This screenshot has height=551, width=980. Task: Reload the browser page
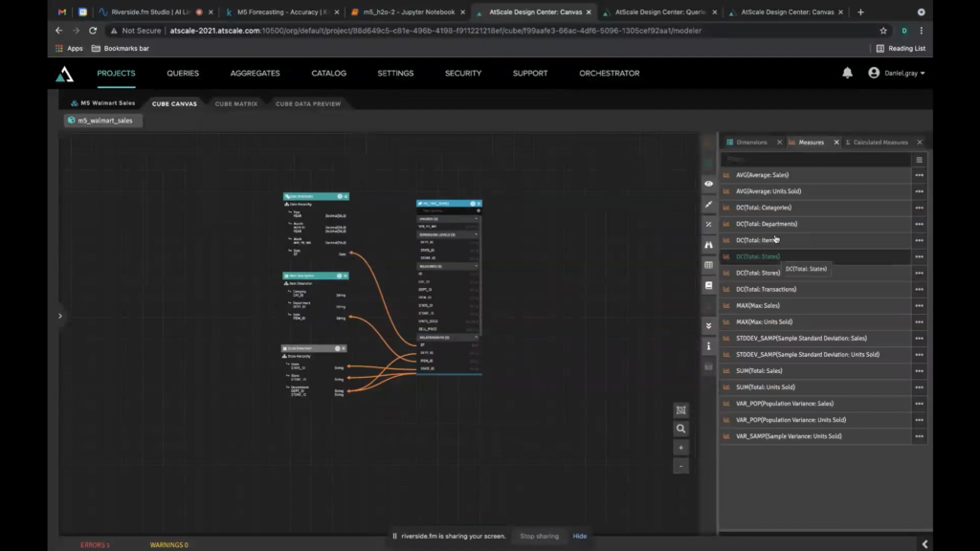point(93,31)
